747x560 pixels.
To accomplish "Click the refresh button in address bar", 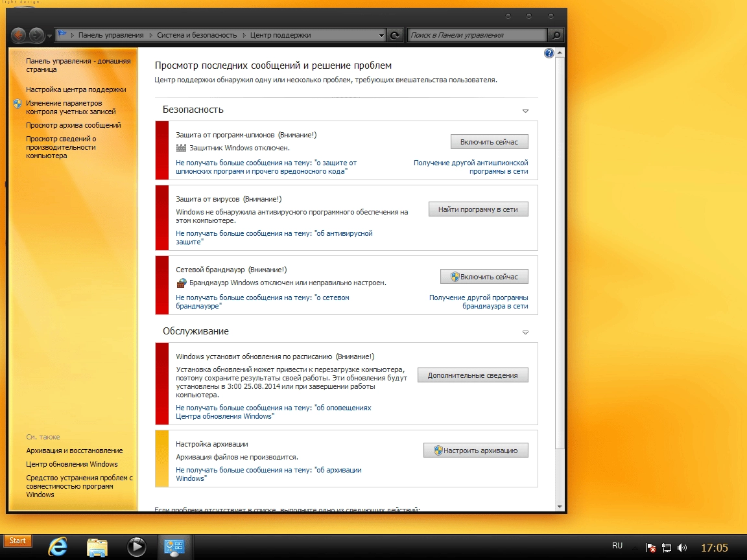I will tap(394, 35).
